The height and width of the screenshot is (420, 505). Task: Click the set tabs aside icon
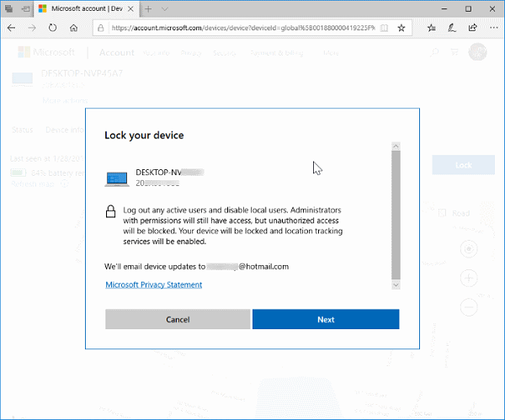[x=24, y=8]
